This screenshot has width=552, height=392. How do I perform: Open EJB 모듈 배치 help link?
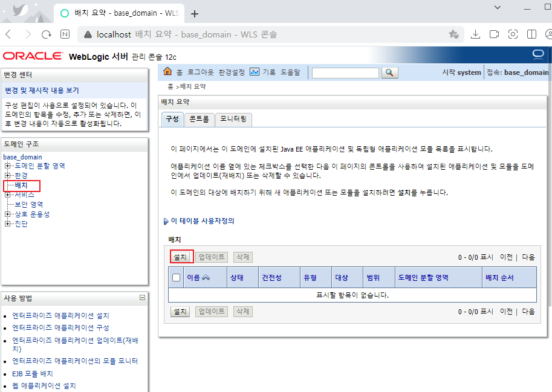[x=33, y=374]
